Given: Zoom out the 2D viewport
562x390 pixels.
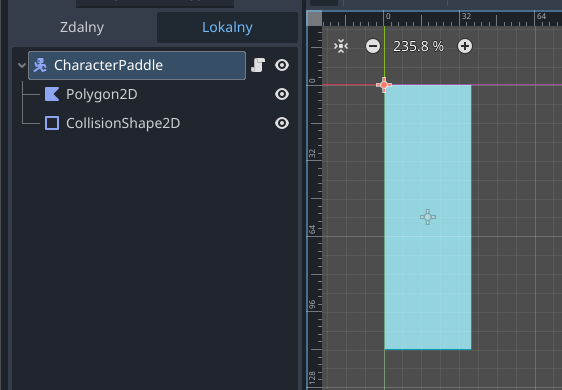Looking at the screenshot, I should click(x=373, y=46).
